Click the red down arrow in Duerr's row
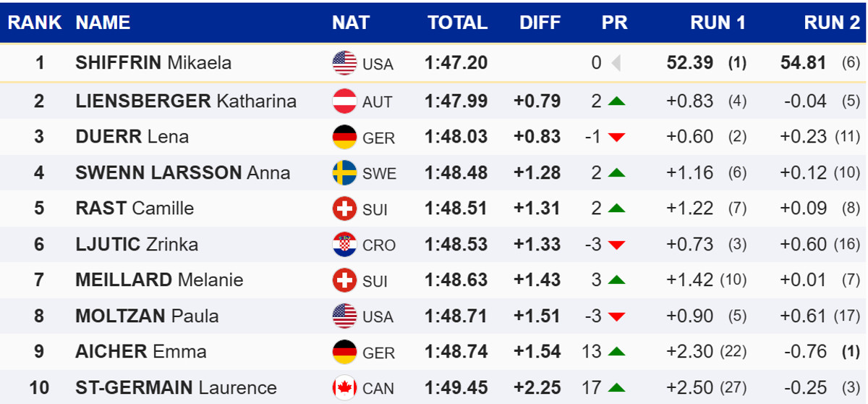The image size is (868, 404). pos(616,138)
